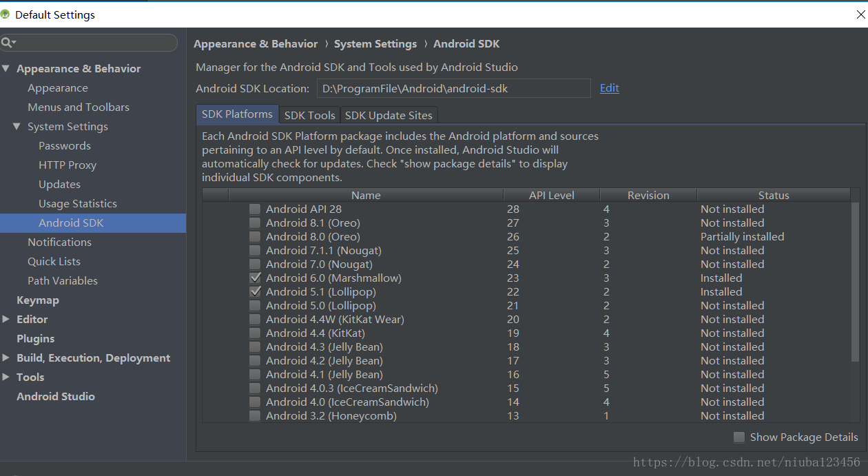
Task: Sort table by the API Level column header
Action: pyautogui.click(x=552, y=195)
